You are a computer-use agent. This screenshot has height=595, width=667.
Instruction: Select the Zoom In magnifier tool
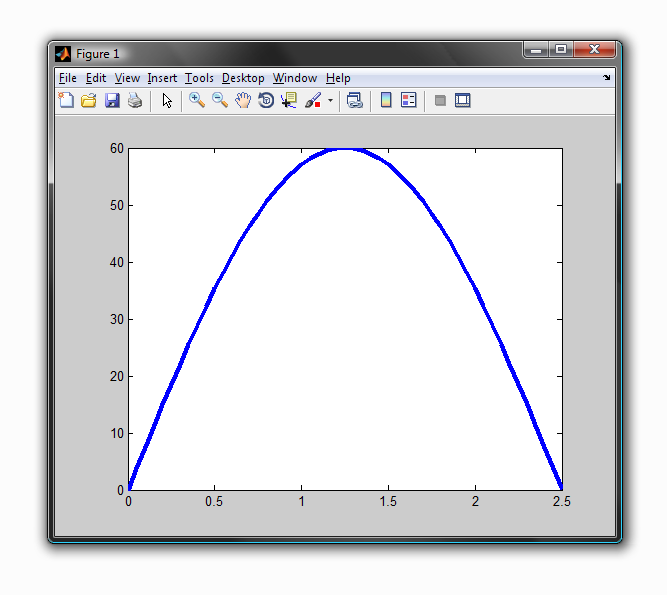(x=197, y=100)
